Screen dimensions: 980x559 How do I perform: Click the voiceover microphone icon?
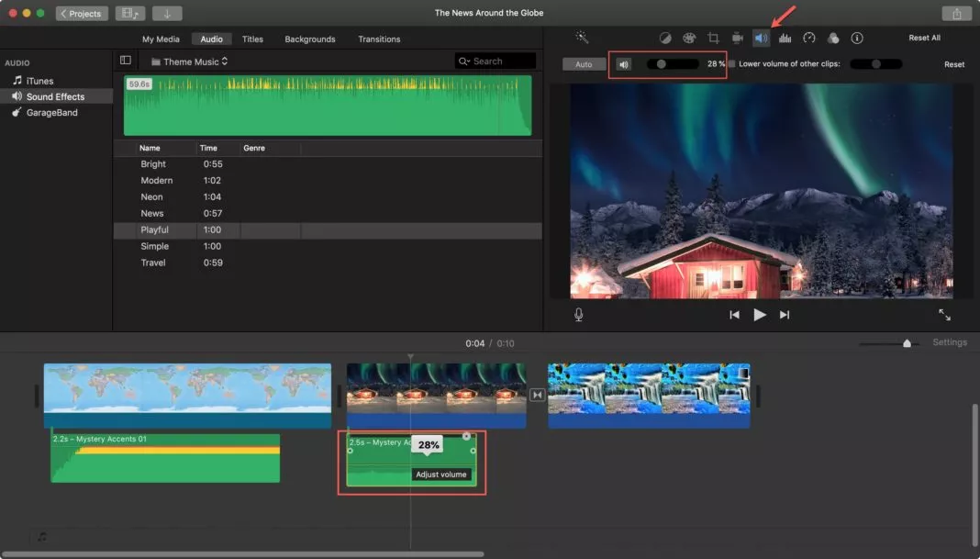pos(579,315)
